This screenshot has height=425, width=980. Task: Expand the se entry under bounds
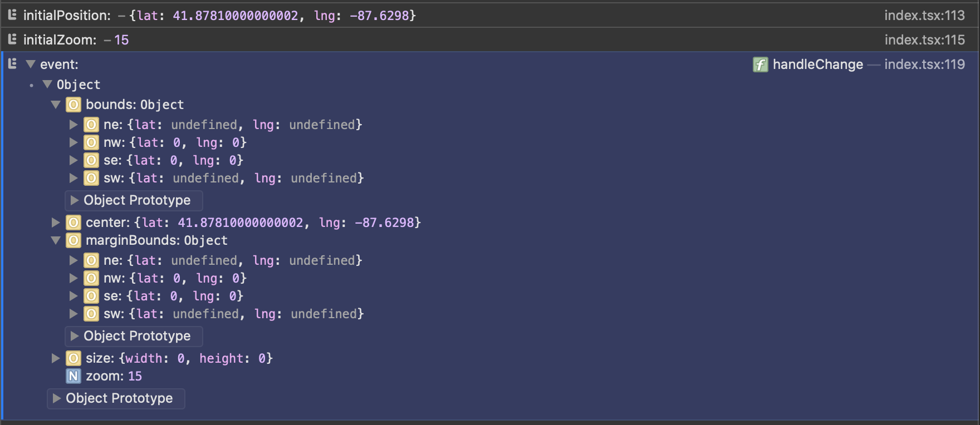tap(73, 160)
